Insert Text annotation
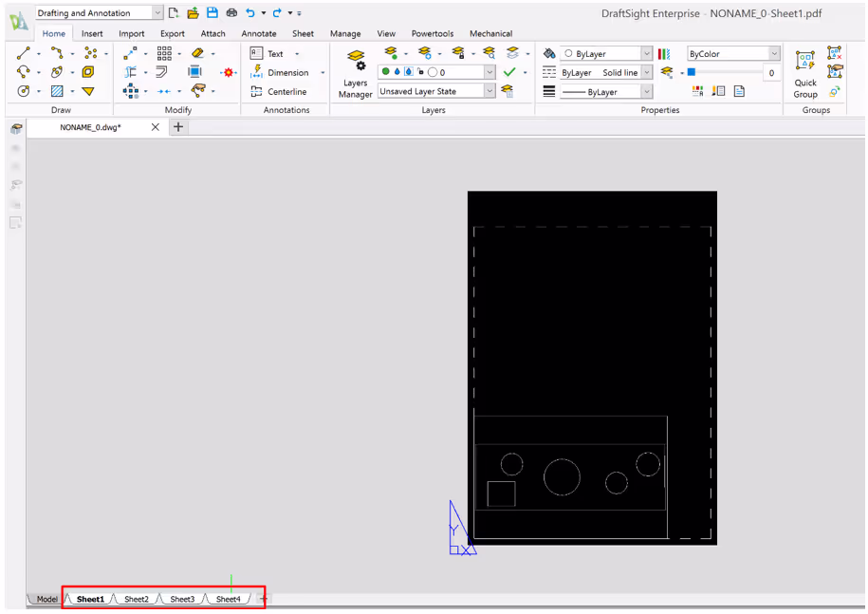Viewport: 868px width, 614px height. 268,54
